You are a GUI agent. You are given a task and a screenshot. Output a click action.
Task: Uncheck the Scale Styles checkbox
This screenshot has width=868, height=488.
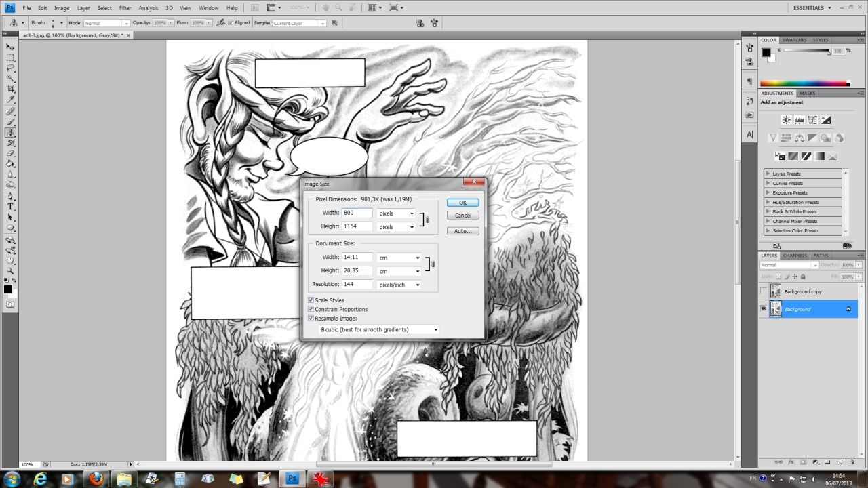coord(311,300)
